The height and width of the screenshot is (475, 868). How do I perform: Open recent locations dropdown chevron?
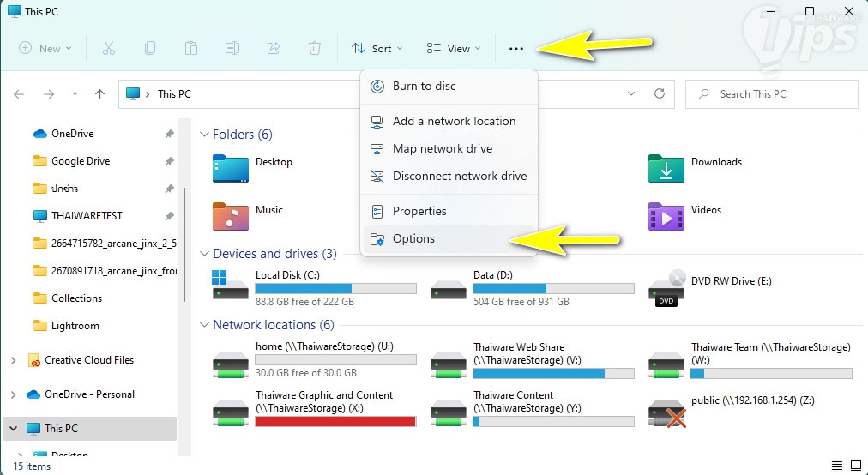[x=75, y=94]
